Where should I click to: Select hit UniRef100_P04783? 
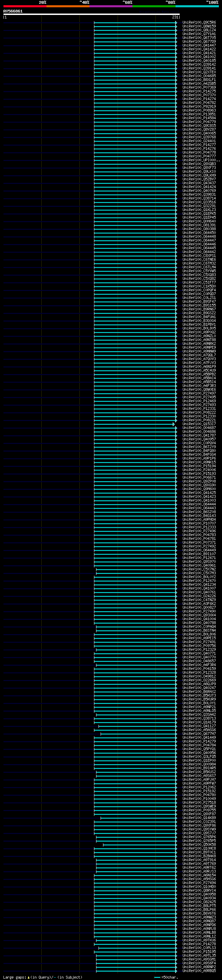click(199, 535)
